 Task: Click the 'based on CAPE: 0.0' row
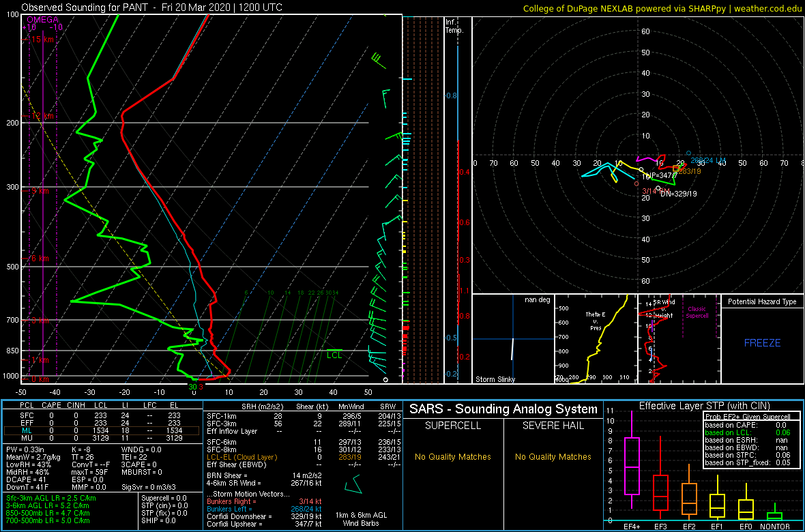(x=747, y=425)
